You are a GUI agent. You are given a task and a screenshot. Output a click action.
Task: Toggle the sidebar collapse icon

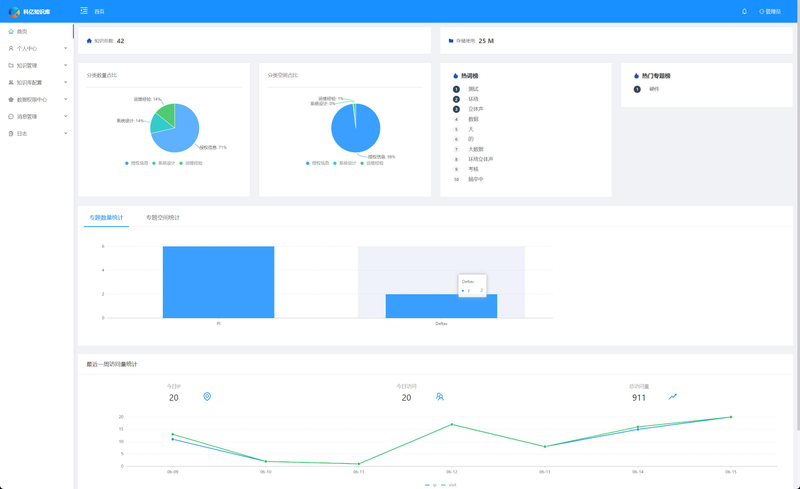tap(84, 11)
